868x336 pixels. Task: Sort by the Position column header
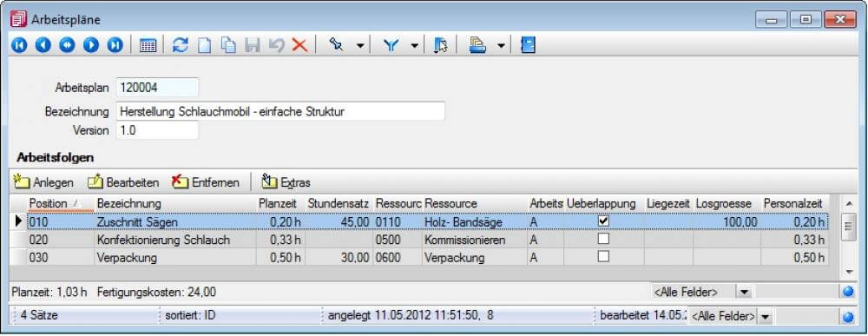(x=61, y=204)
